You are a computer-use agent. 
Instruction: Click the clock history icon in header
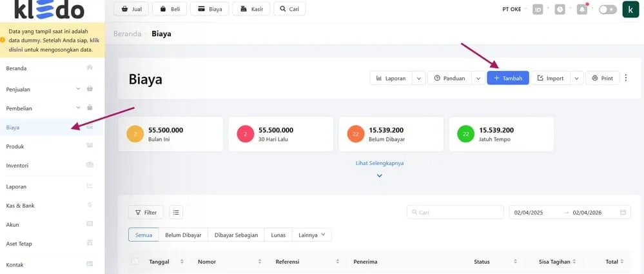[560, 10]
